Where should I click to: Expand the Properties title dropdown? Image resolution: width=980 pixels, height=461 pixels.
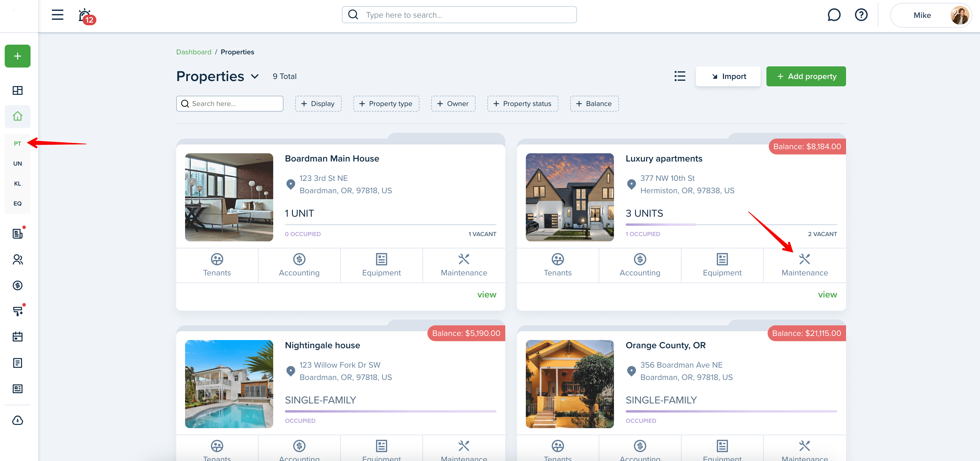(x=255, y=76)
